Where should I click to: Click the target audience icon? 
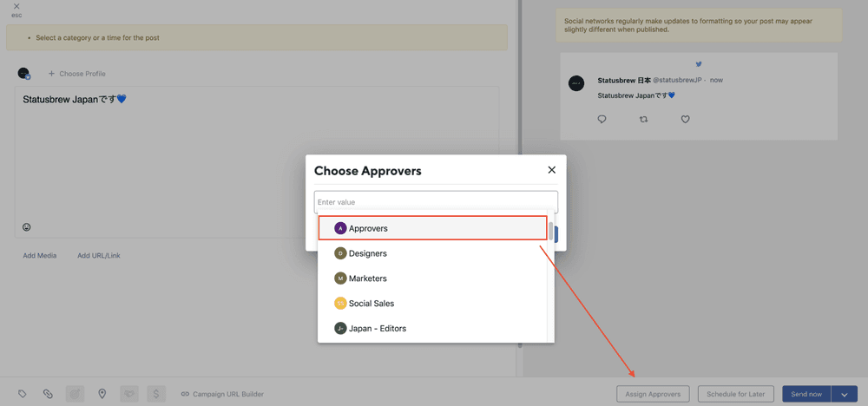click(x=76, y=394)
